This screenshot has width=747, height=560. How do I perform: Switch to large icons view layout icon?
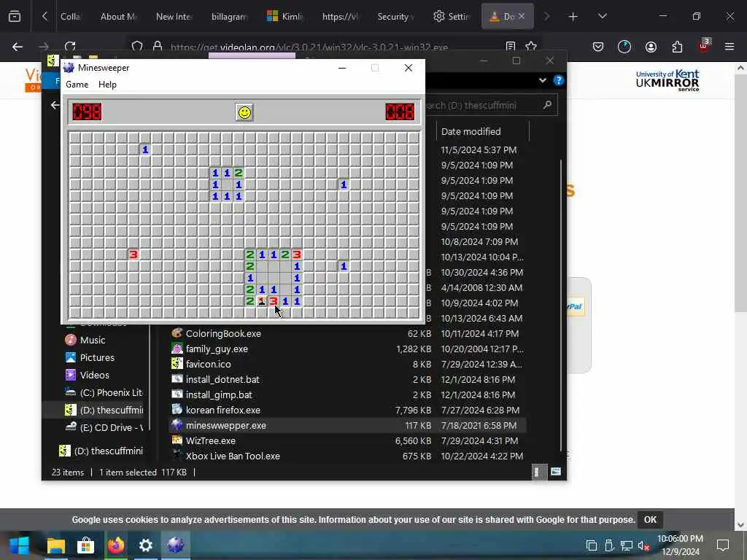[x=555, y=472]
